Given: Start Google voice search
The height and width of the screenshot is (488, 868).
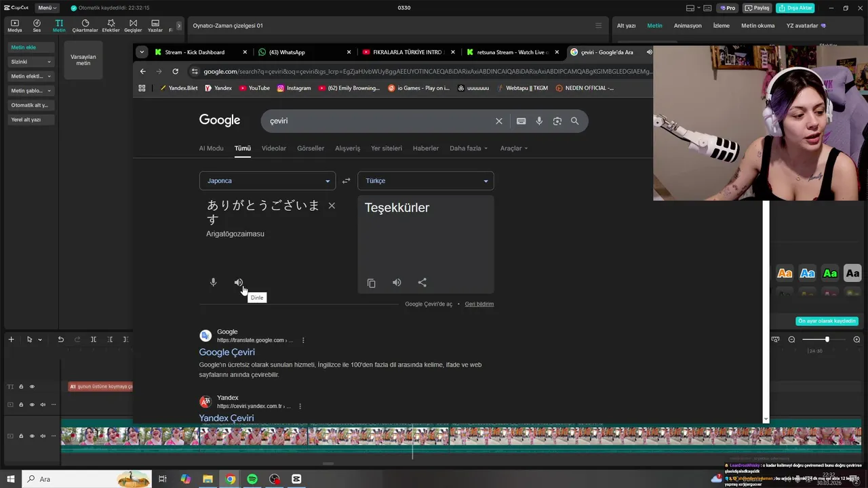Looking at the screenshot, I should pyautogui.click(x=539, y=121).
